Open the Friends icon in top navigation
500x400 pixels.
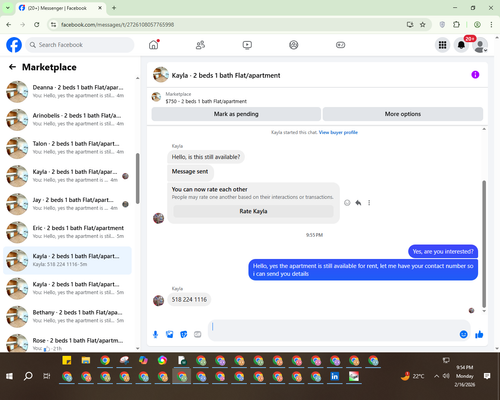coord(200,45)
